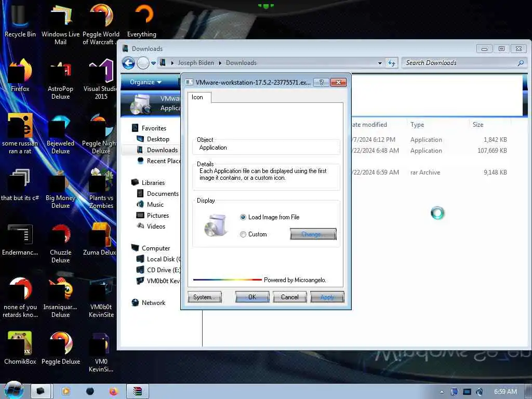Click the Change... button
This screenshot has height=399, width=532.
pos(313,234)
